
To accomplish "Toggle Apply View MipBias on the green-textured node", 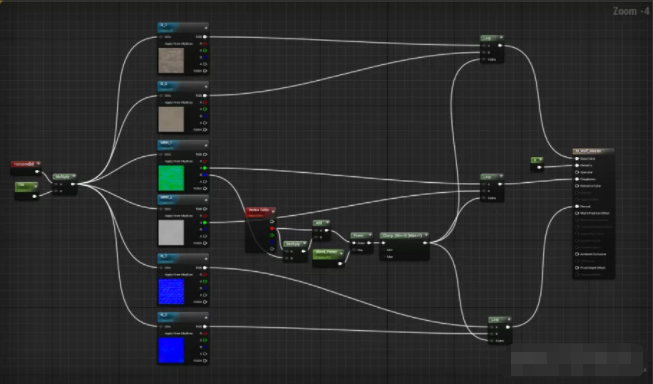I will [x=162, y=161].
